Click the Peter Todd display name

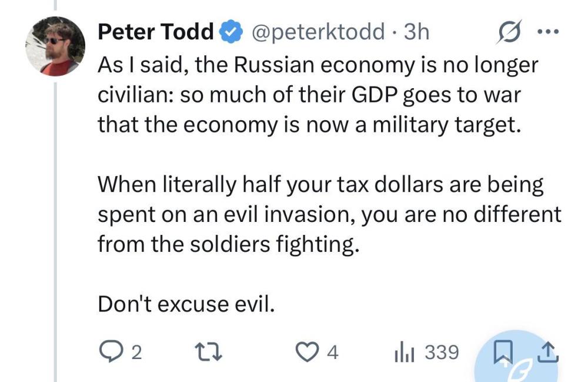click(x=155, y=32)
